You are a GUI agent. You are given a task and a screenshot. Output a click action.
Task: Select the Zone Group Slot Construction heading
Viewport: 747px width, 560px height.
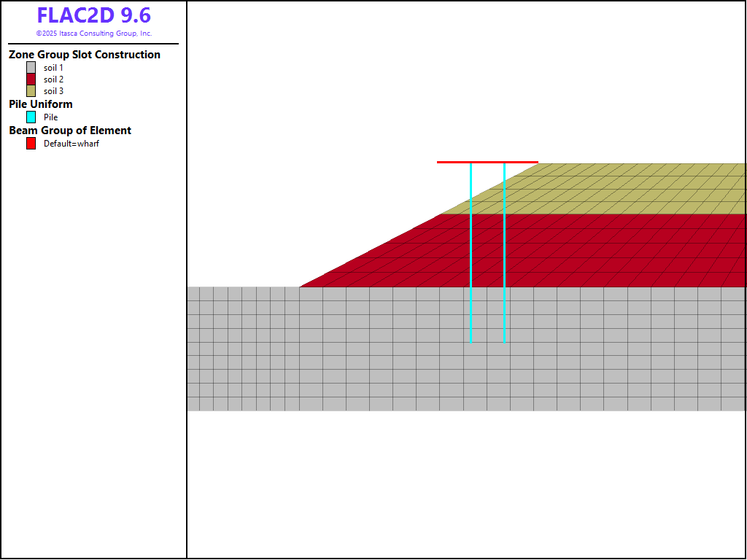tap(85, 55)
